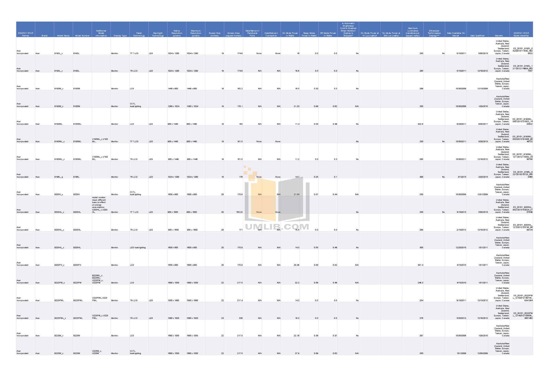Click the 0.98 sleep mode power value
The height and width of the screenshot is (392, 555).
click(x=316, y=106)
